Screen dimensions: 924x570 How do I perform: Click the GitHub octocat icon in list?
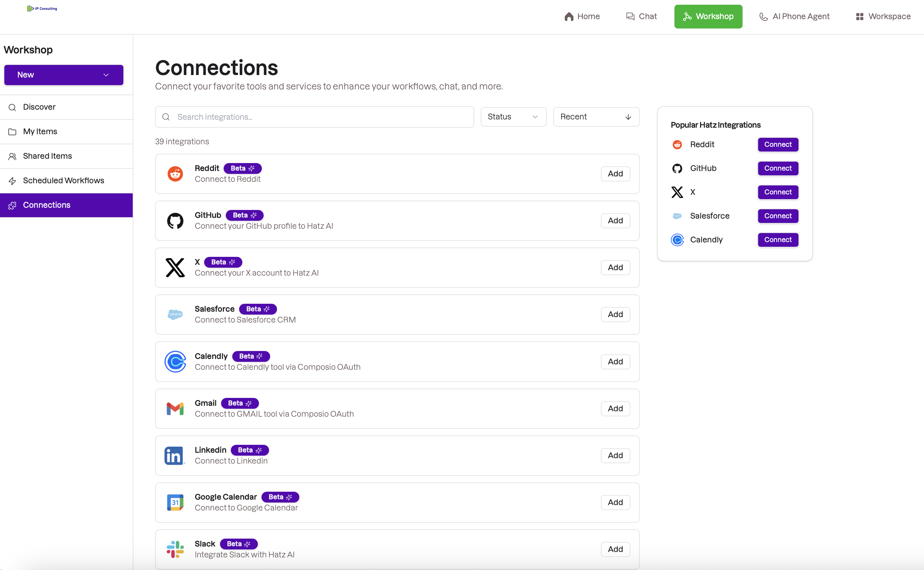175,221
